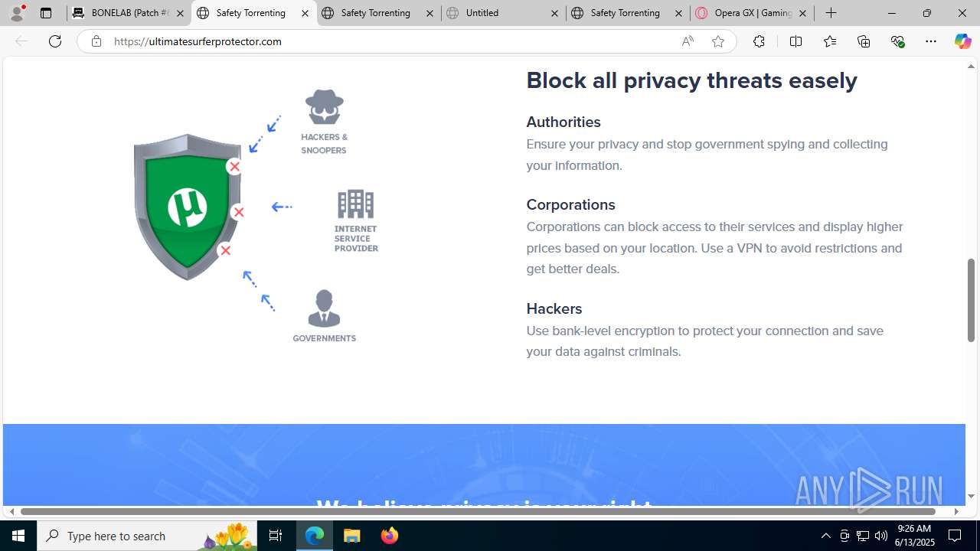Switch to the BONELAB (Patch tab
This screenshot has height=551, width=980.
point(129,13)
